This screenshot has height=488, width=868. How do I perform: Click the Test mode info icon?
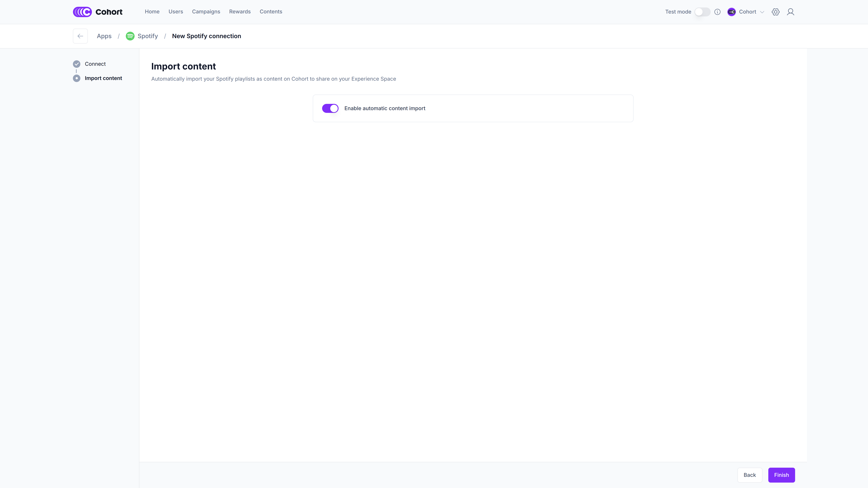[717, 12]
